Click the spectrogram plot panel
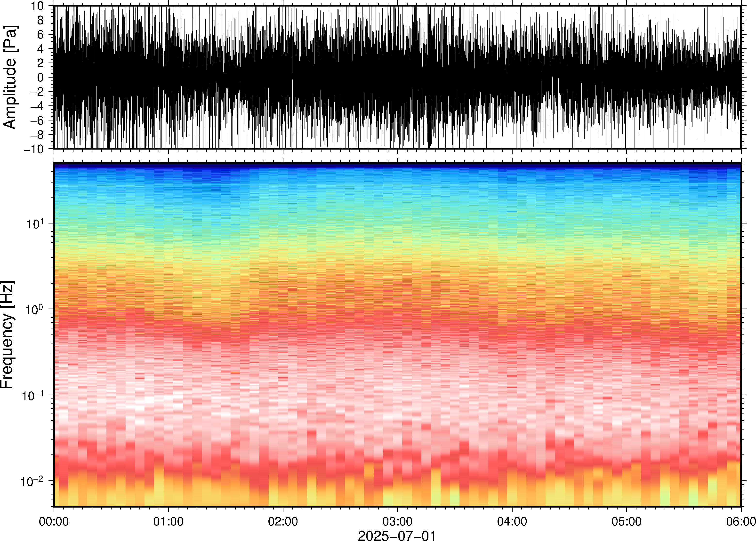 pyautogui.click(x=397, y=335)
